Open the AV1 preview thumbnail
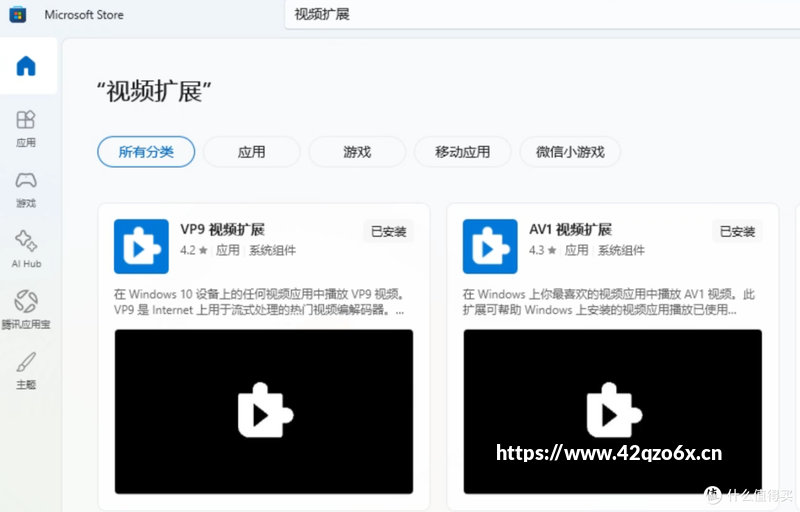 coord(612,412)
